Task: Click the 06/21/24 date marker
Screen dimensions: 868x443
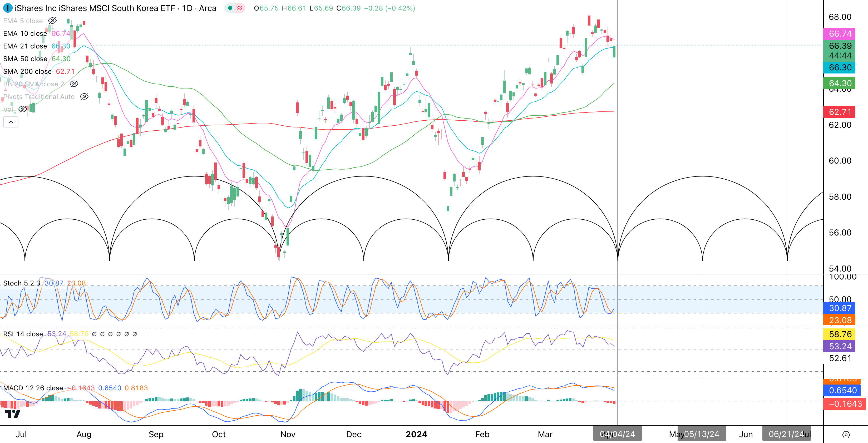Action: tap(786, 434)
